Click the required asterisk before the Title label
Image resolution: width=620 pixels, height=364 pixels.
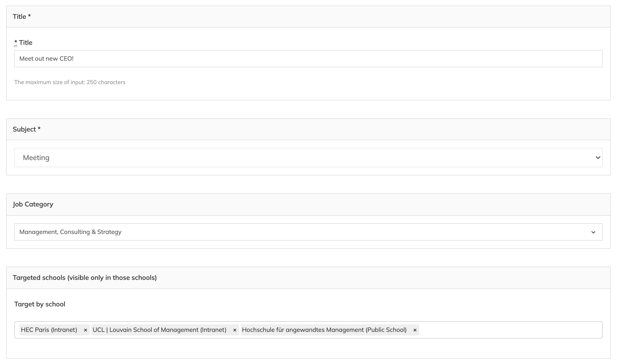16,42
